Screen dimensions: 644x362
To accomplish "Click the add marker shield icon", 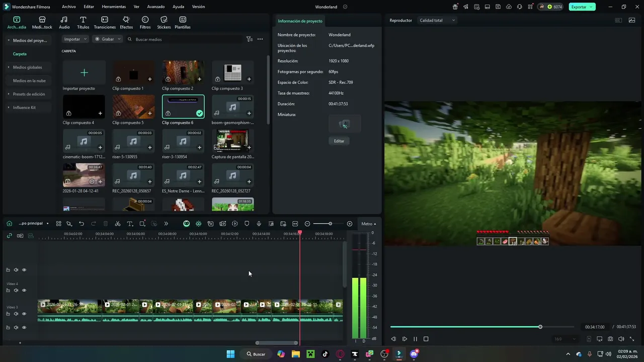I will (x=247, y=224).
